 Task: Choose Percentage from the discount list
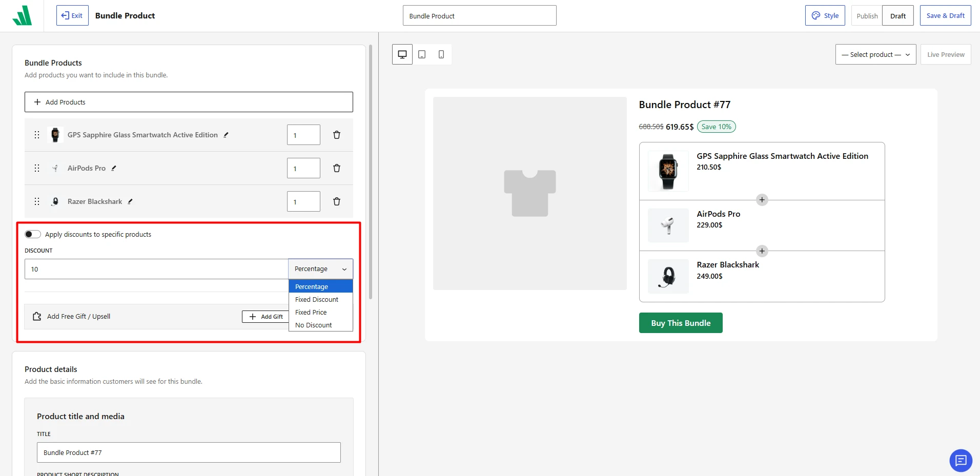[321, 286]
